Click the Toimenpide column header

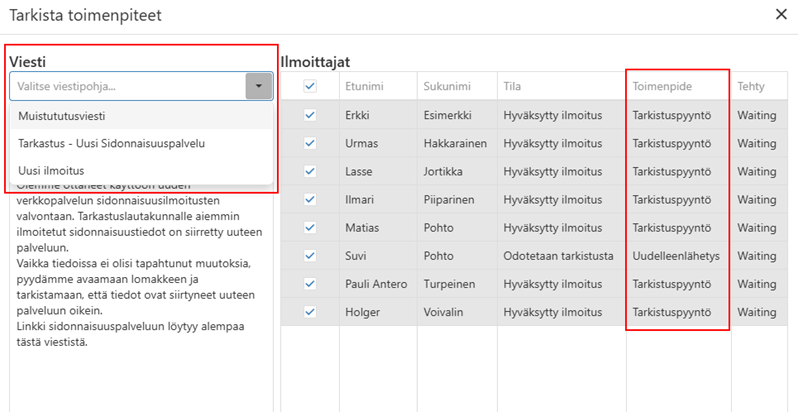pyautogui.click(x=662, y=87)
